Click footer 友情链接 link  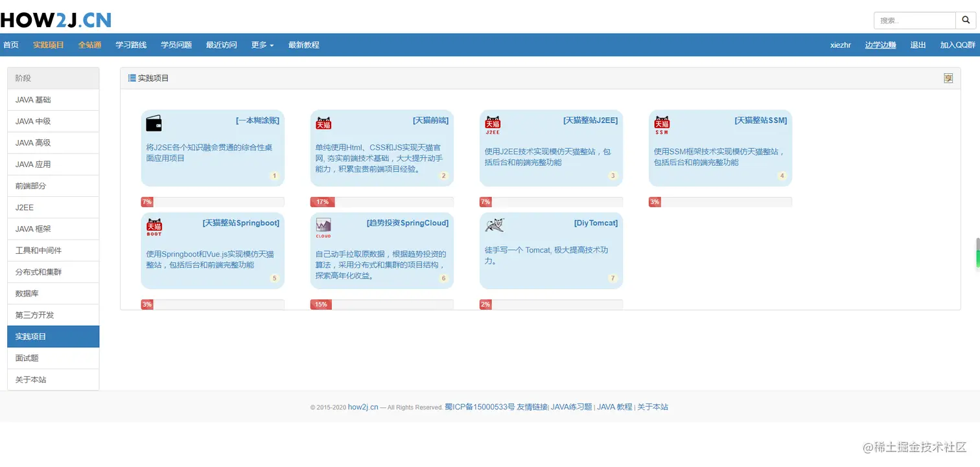[532, 407]
